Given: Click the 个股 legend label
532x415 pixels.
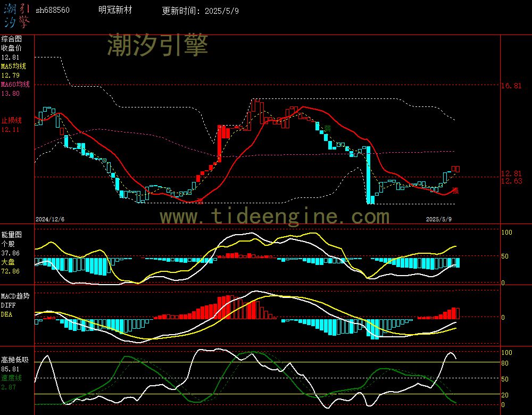Looking at the screenshot, I should tap(8, 244).
